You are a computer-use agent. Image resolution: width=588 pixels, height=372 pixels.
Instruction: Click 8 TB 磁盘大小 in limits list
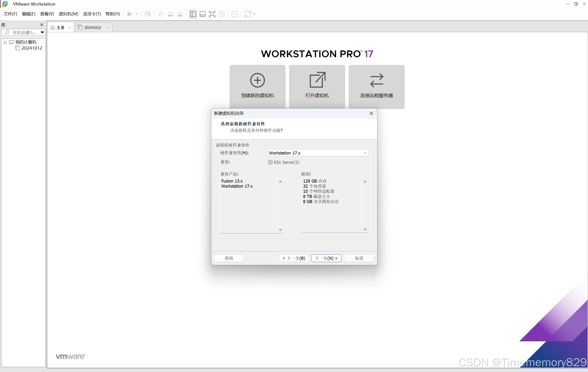coord(316,196)
